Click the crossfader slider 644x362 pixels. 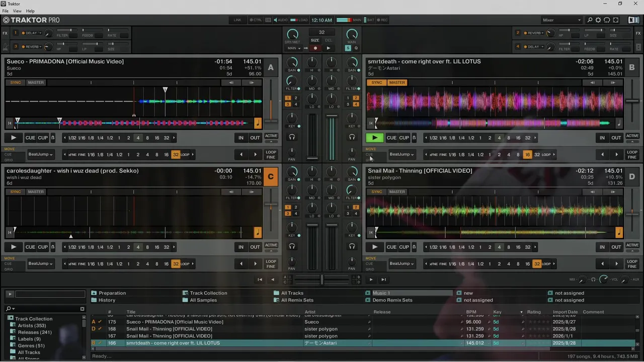322,279
